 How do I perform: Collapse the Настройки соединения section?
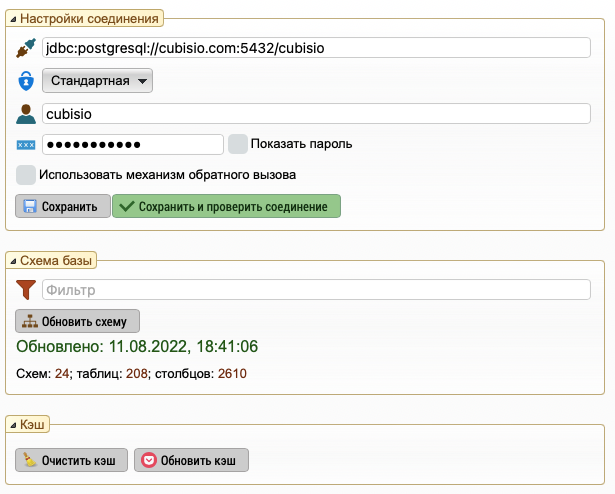point(13,19)
